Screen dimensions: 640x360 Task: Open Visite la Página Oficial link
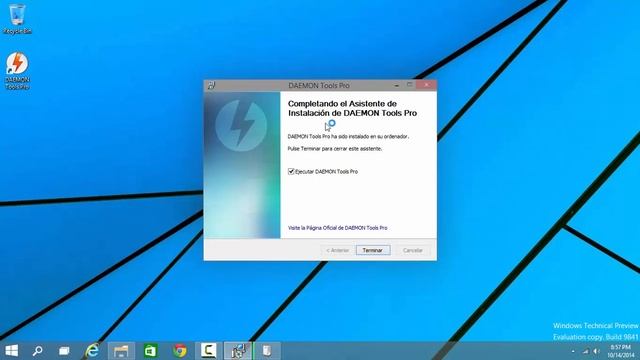(338, 228)
